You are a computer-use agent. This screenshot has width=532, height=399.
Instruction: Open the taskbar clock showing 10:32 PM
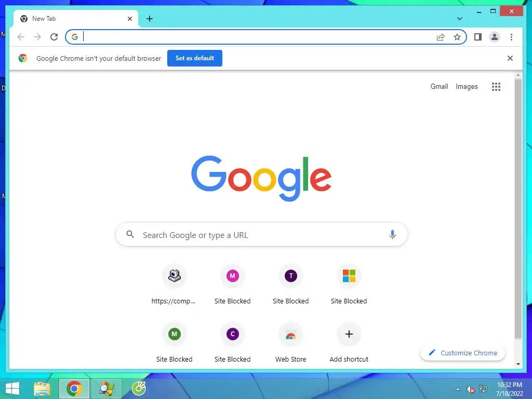pos(509,389)
